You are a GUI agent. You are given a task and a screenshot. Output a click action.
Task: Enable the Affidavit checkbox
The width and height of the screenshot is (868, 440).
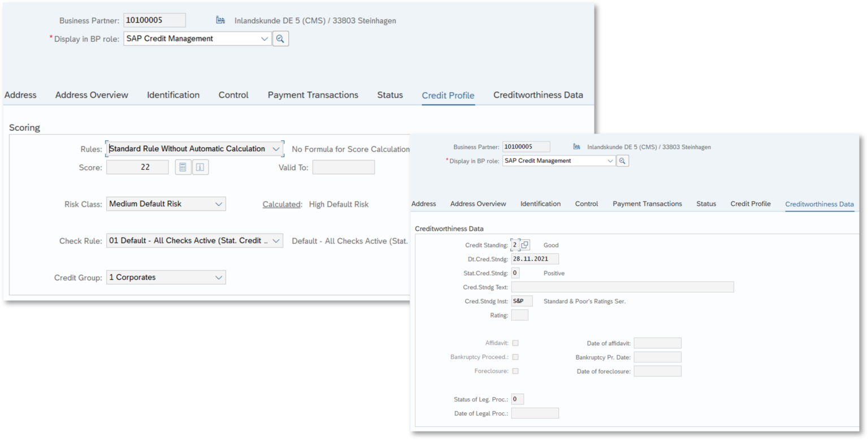516,343
